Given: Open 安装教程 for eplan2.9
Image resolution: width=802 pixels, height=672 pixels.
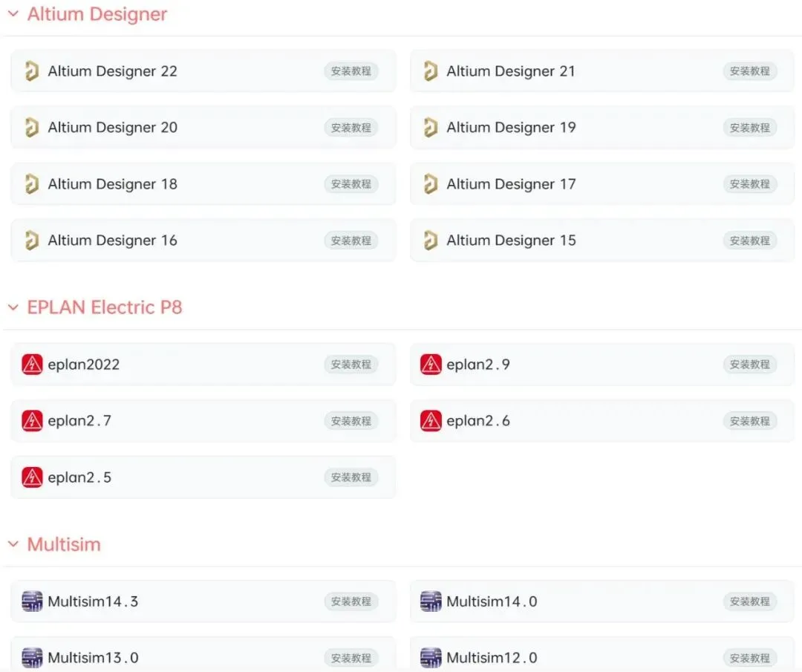Looking at the screenshot, I should (x=750, y=365).
